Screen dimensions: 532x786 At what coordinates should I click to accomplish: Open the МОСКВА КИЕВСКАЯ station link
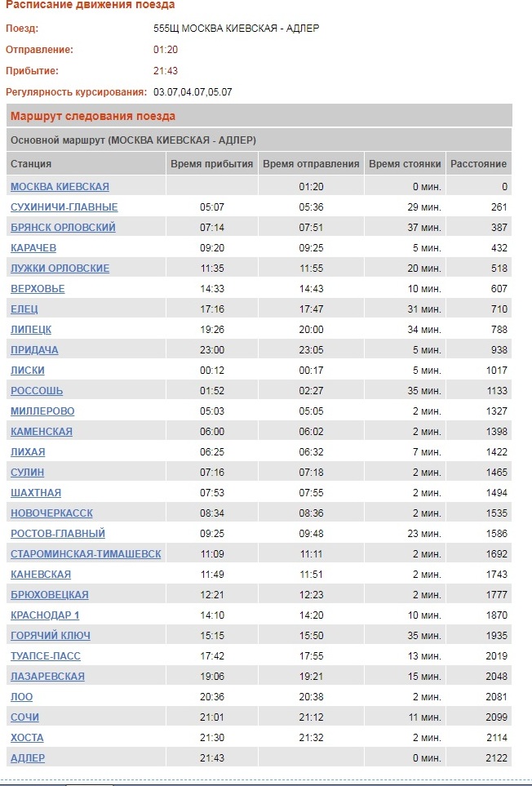(x=60, y=187)
